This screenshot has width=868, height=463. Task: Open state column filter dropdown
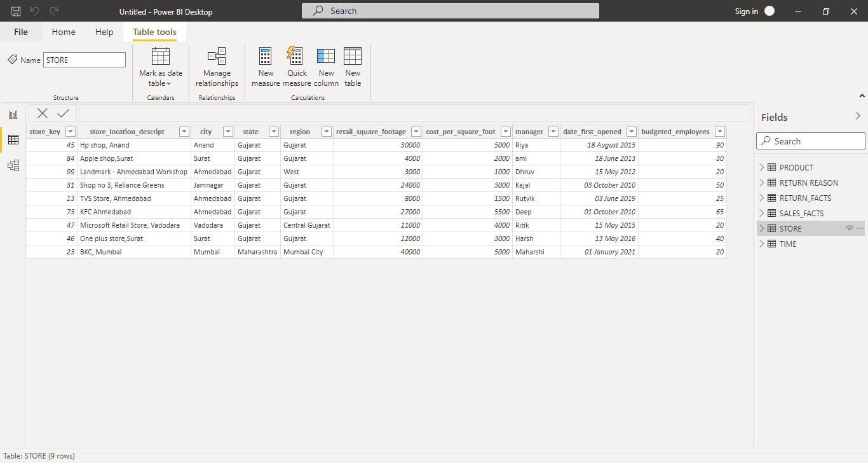click(274, 132)
